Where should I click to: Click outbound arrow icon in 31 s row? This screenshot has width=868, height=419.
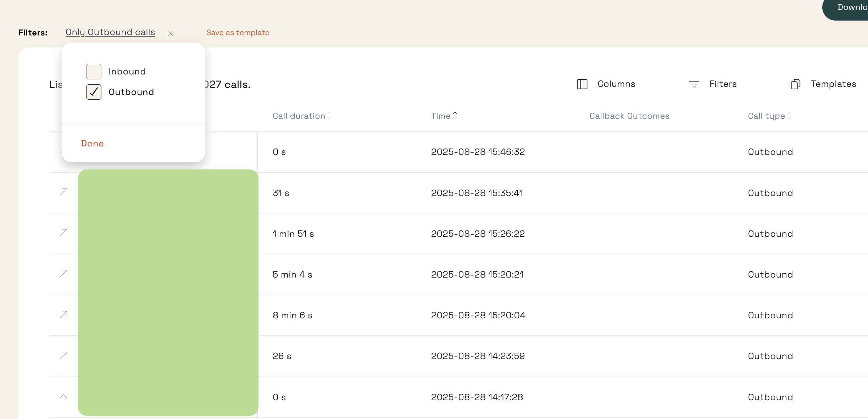tap(63, 192)
